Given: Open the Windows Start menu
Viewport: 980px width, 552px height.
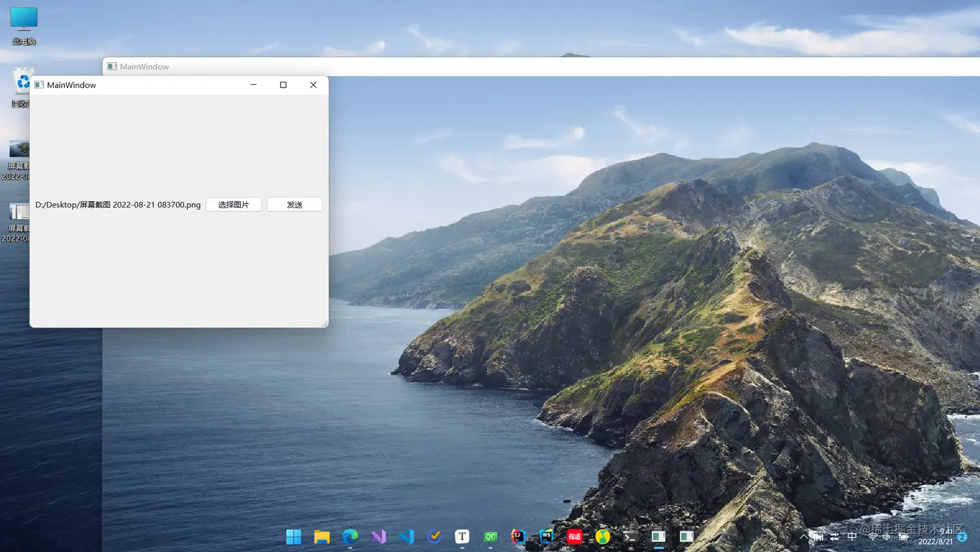Looking at the screenshot, I should (x=294, y=536).
